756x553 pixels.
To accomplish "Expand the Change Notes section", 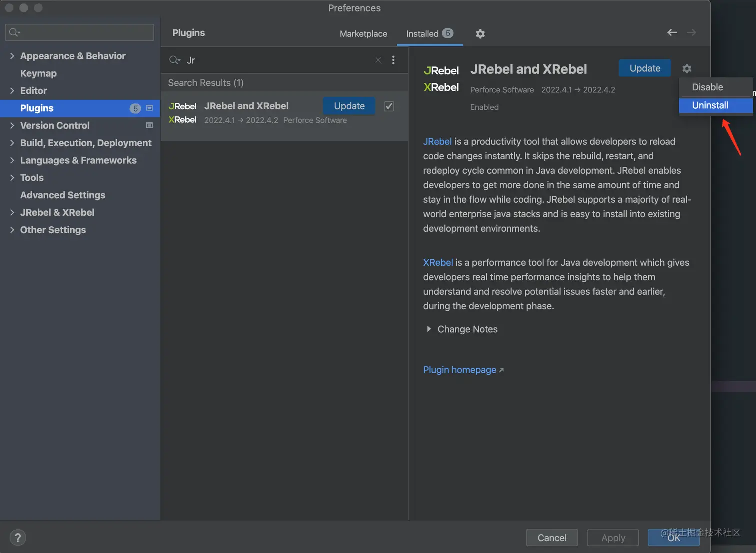I will 429,329.
